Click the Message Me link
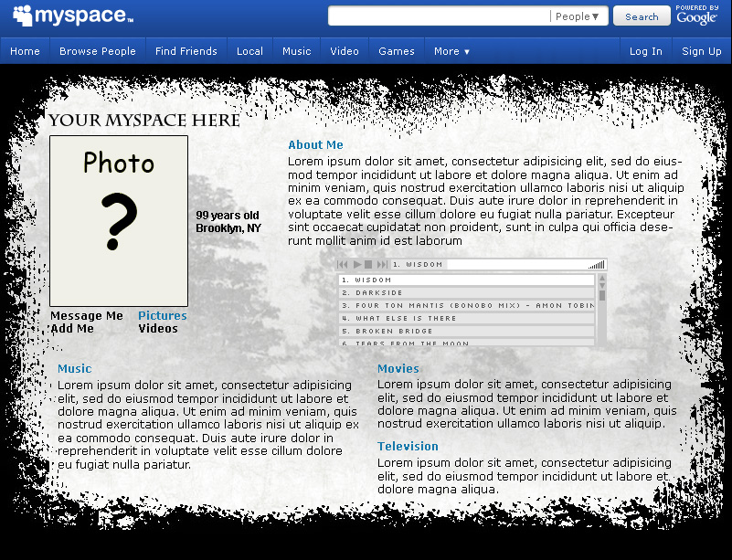The image size is (732, 560). (x=87, y=316)
